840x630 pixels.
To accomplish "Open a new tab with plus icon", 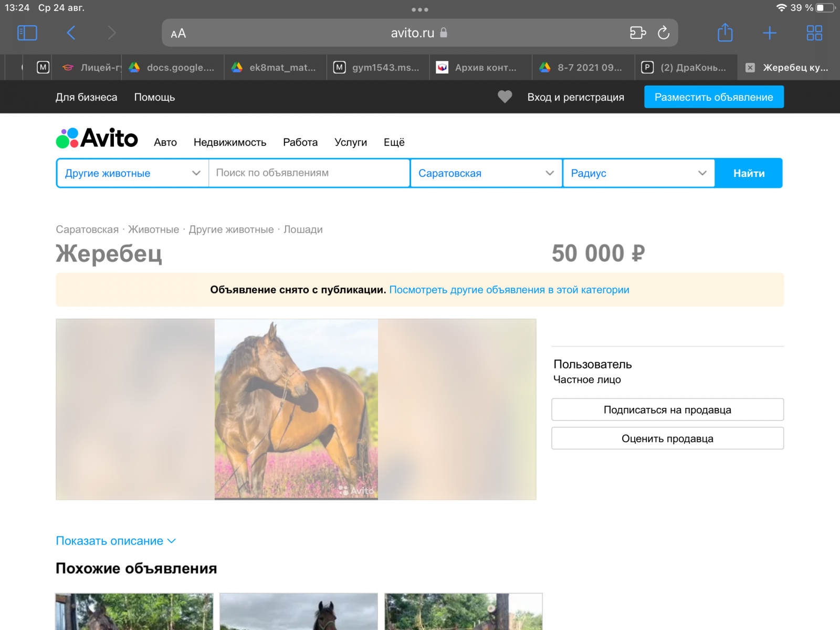I will [x=770, y=33].
